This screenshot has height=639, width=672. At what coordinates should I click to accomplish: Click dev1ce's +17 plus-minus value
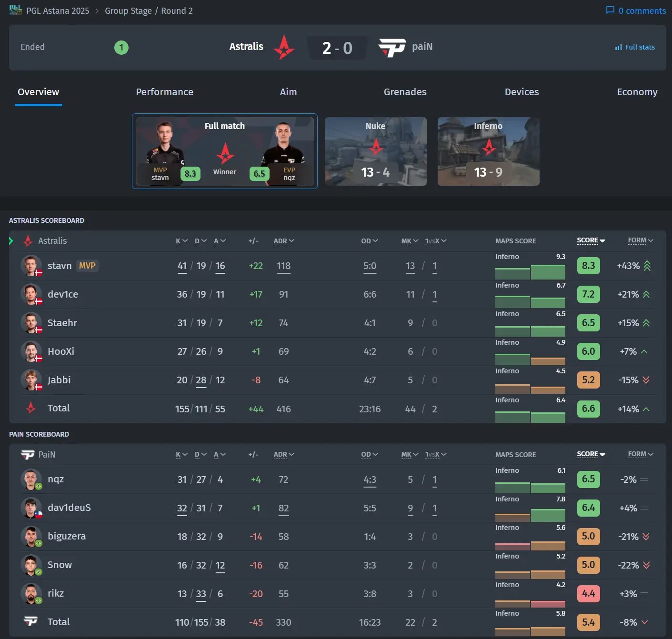[256, 294]
